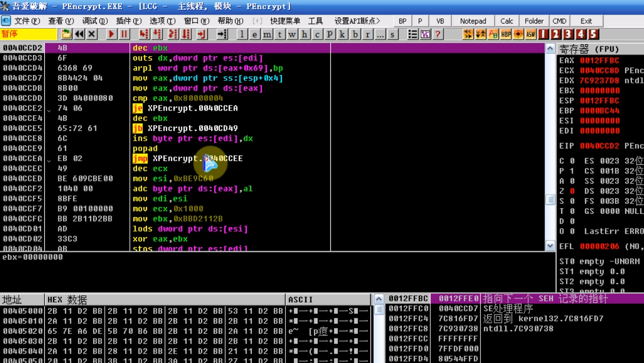Screen dimensions: 644x363
Task: Show Windows list with w button
Action: pyautogui.click(x=292, y=34)
